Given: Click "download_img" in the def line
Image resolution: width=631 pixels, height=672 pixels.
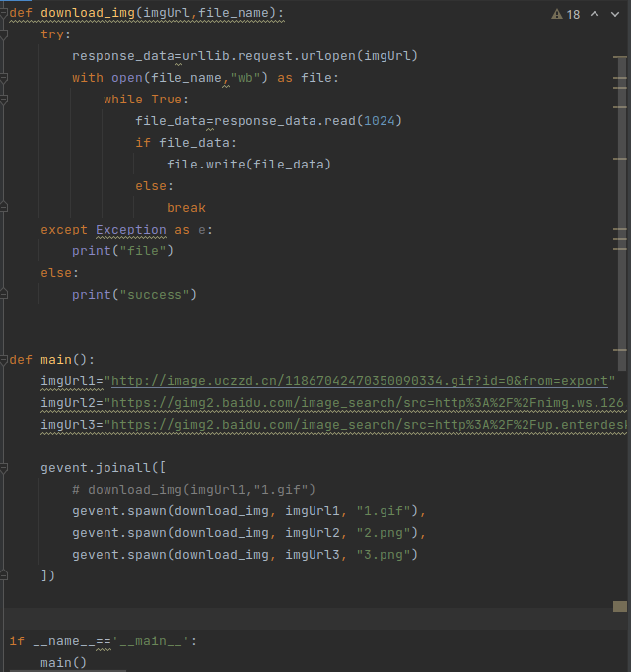Looking at the screenshot, I should 88,13.
